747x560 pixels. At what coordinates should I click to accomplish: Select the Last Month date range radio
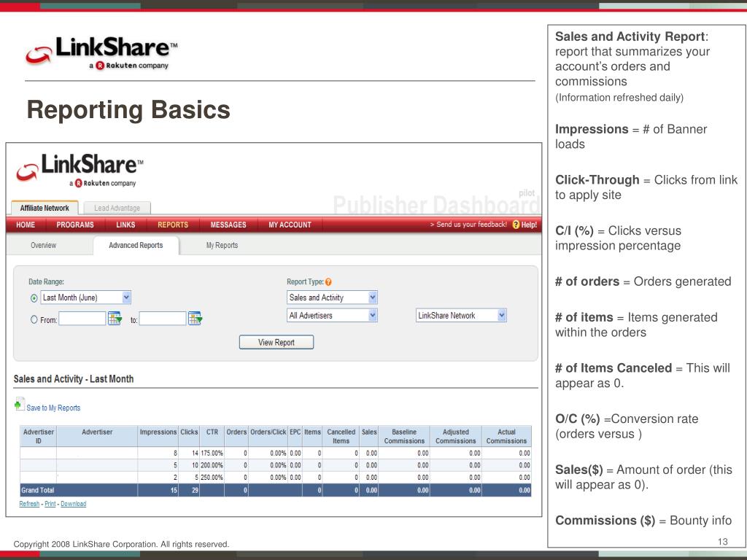[x=34, y=298]
